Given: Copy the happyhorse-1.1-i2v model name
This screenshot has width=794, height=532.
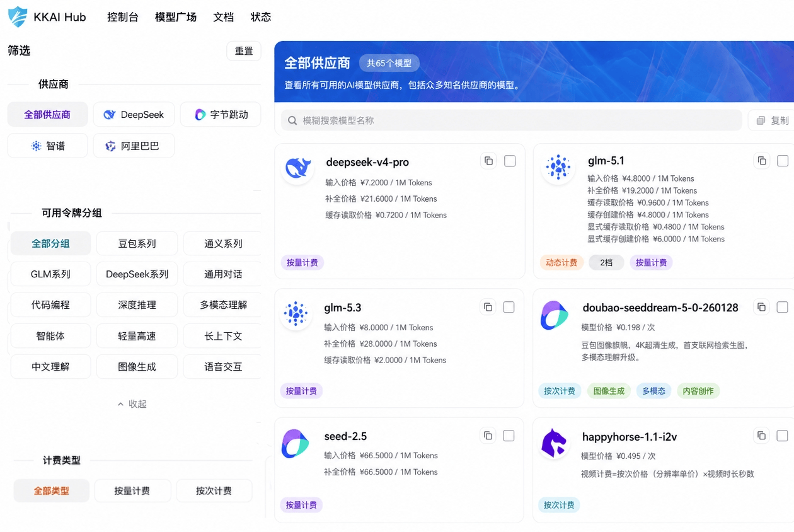Looking at the screenshot, I should click(x=761, y=436).
